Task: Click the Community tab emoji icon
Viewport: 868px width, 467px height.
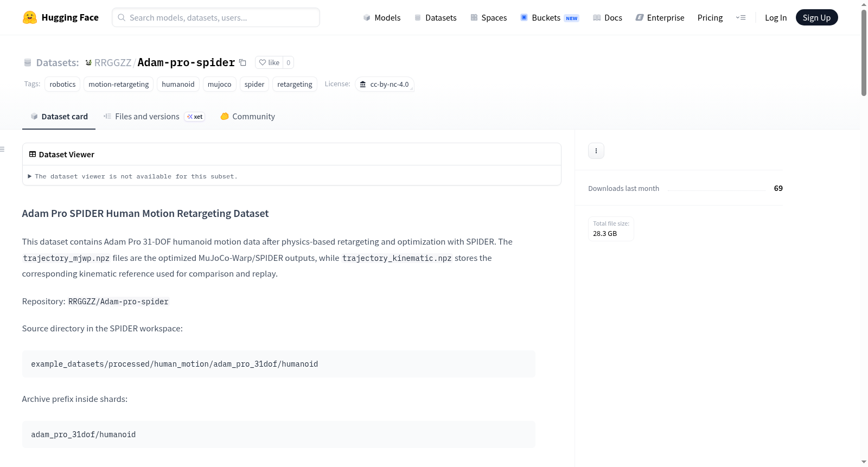Action: pos(225,116)
